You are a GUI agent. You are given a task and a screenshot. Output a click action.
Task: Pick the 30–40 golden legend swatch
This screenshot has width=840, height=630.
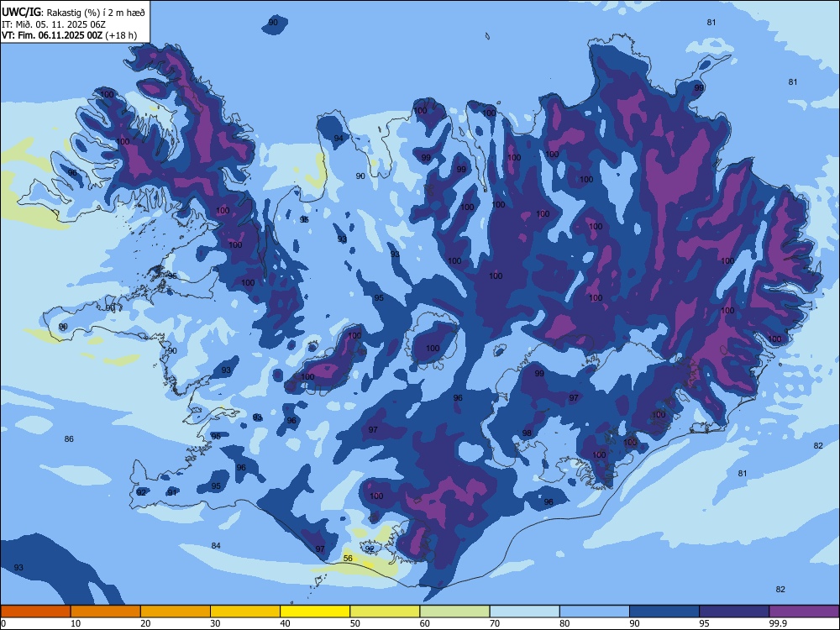coord(245,612)
